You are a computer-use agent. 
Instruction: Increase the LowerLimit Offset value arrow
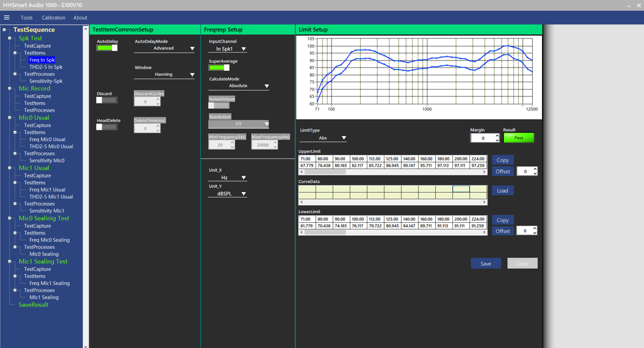click(535, 228)
